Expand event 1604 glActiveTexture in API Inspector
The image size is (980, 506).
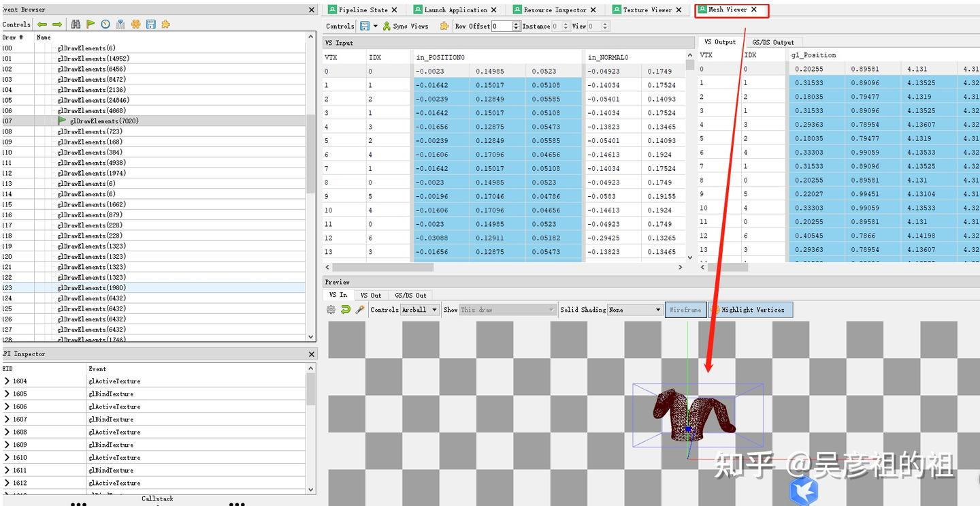7,381
